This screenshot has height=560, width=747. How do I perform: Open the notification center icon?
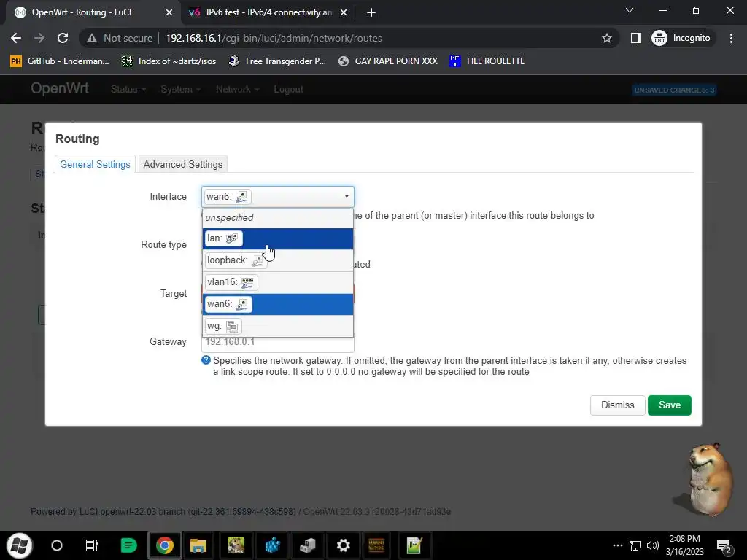pyautogui.click(x=724, y=545)
